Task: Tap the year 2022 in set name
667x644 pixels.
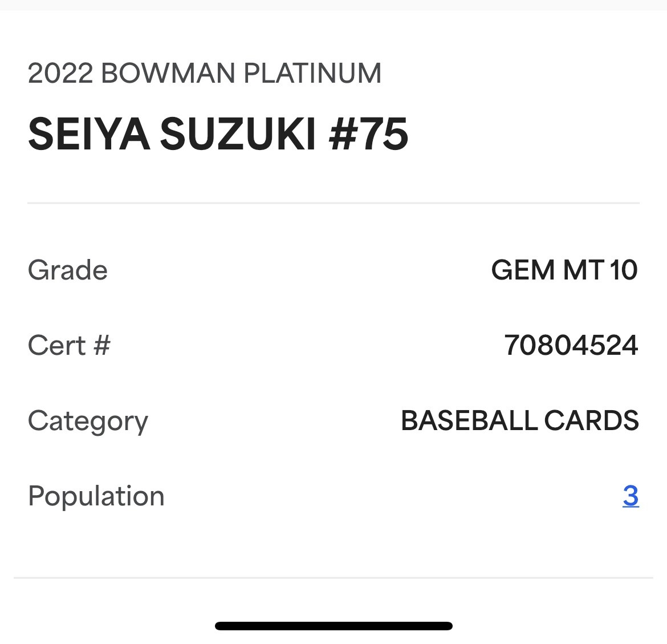Action: [x=60, y=74]
